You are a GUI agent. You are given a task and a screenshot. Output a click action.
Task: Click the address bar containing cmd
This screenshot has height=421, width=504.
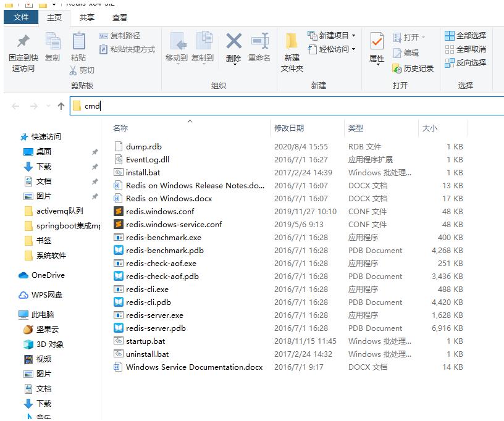pyautogui.click(x=287, y=106)
